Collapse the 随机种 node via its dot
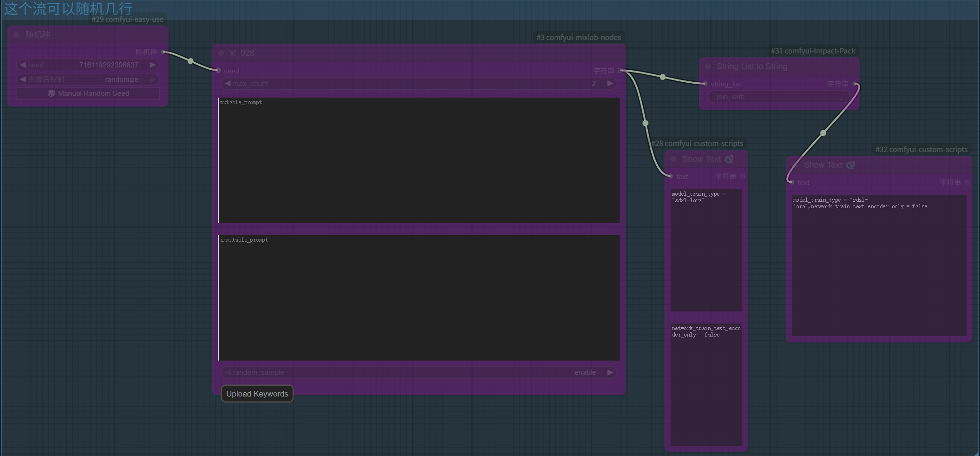 [16, 34]
